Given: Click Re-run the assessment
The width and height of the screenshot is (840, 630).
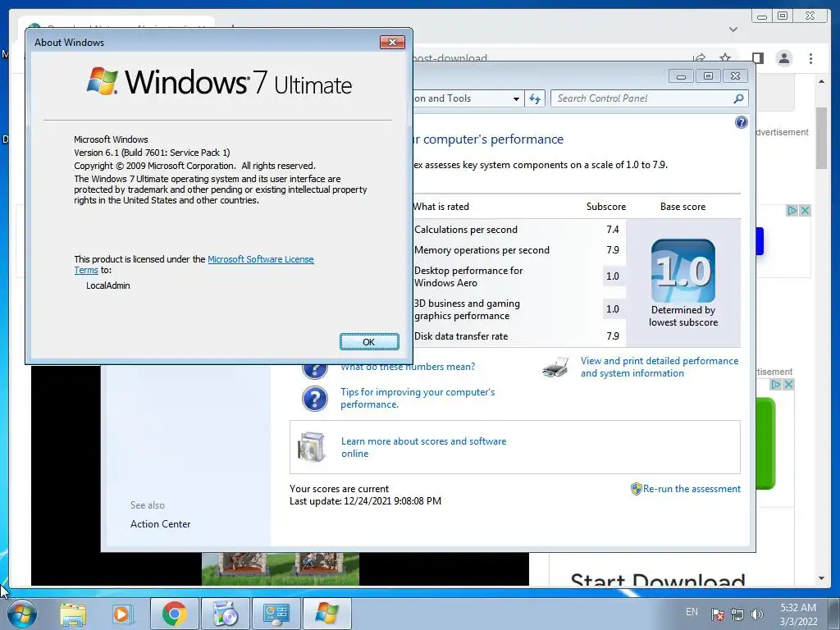Looking at the screenshot, I should pyautogui.click(x=692, y=489).
